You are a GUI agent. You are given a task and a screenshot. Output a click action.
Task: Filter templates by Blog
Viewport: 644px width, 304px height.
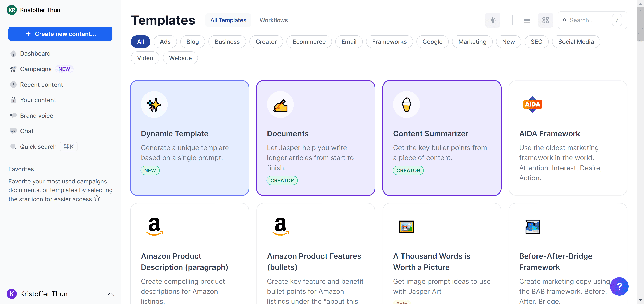tap(193, 42)
